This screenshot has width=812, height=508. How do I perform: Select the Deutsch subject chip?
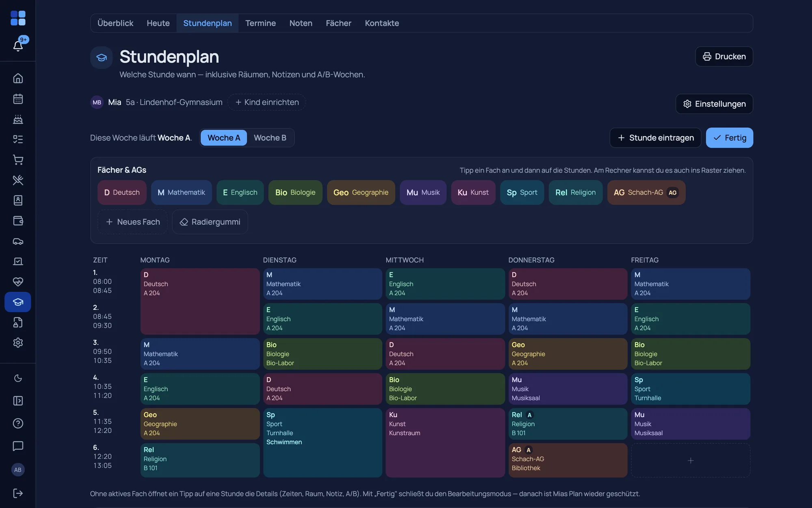pos(122,193)
